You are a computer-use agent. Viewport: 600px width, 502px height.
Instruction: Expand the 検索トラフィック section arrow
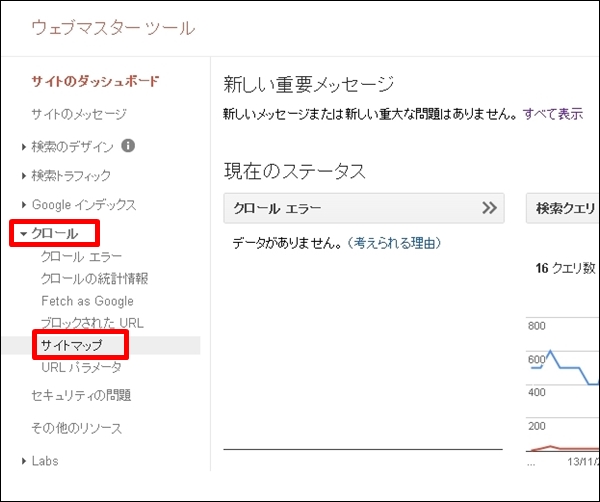[24, 176]
